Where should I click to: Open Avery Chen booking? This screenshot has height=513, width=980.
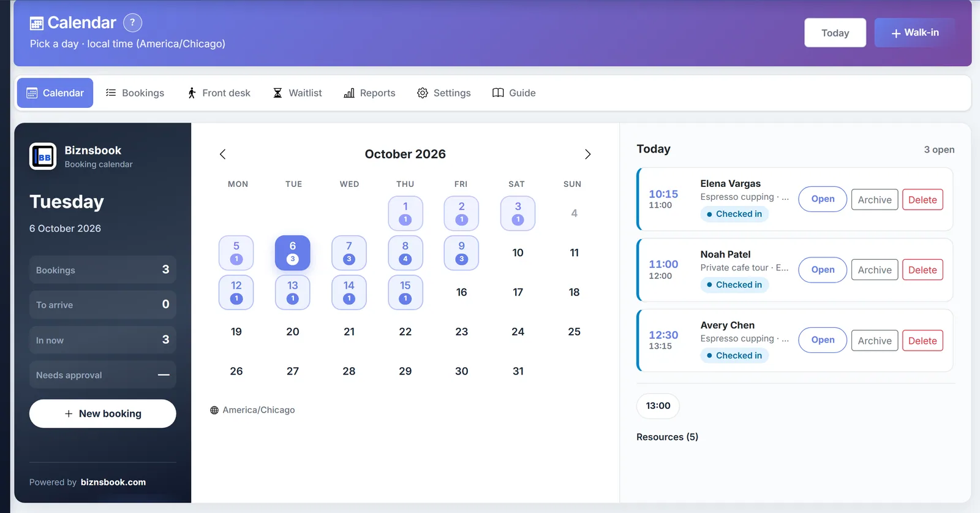(x=823, y=340)
